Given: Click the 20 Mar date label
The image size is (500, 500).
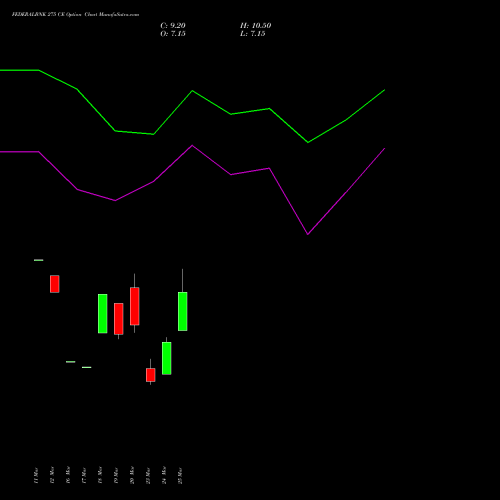Looking at the screenshot, I should pyautogui.click(x=132, y=475).
